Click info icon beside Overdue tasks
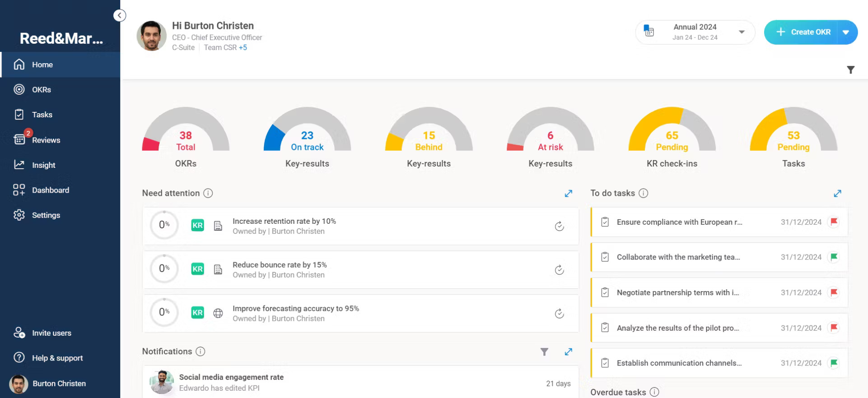This screenshot has width=868, height=398. (654, 392)
